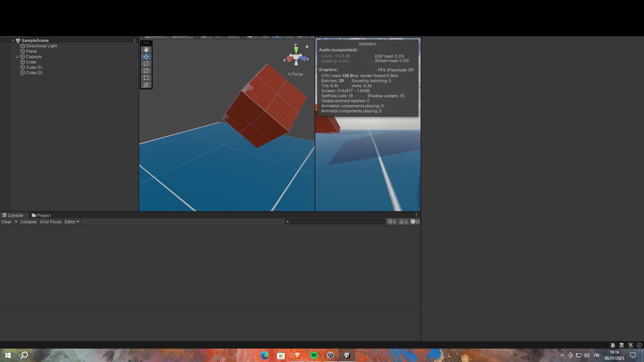This screenshot has height=362, width=644.
Task: Toggle the scene gizmo rotation lock
Action: click(x=307, y=46)
